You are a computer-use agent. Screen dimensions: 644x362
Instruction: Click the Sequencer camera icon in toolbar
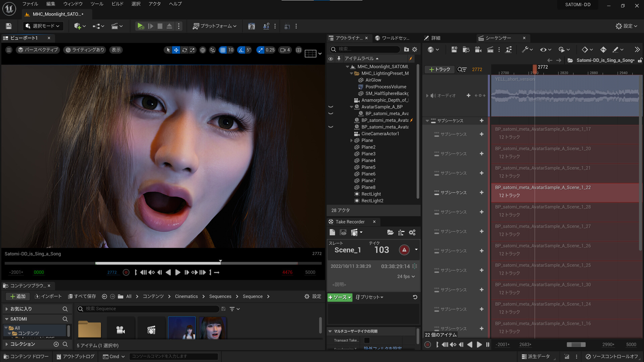[478, 50]
